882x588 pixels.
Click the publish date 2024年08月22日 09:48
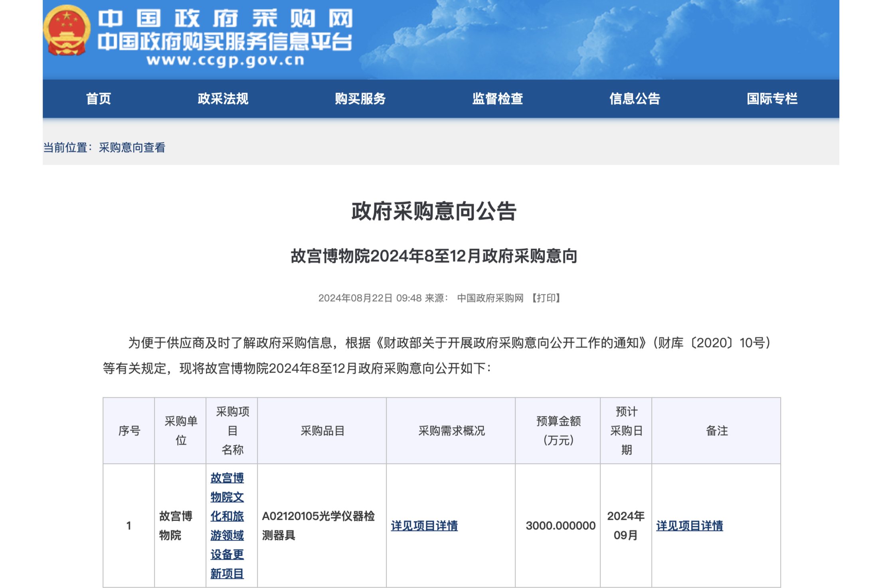[x=370, y=298]
